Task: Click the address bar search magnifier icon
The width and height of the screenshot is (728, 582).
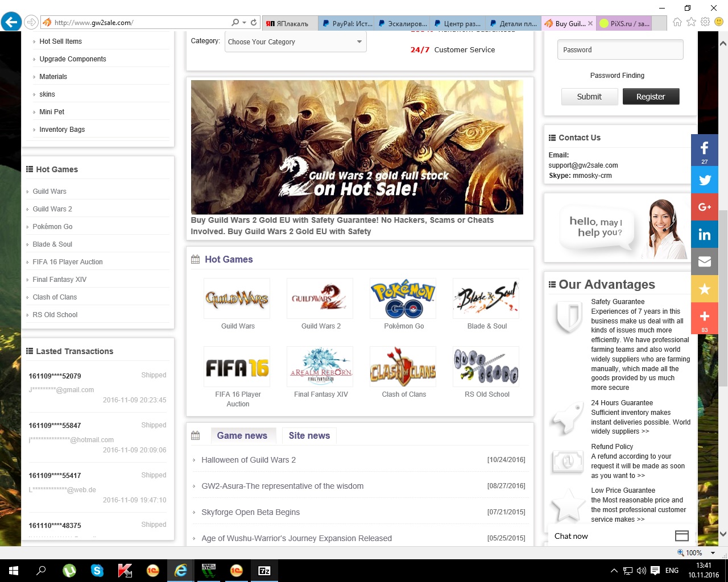Action: (x=235, y=23)
